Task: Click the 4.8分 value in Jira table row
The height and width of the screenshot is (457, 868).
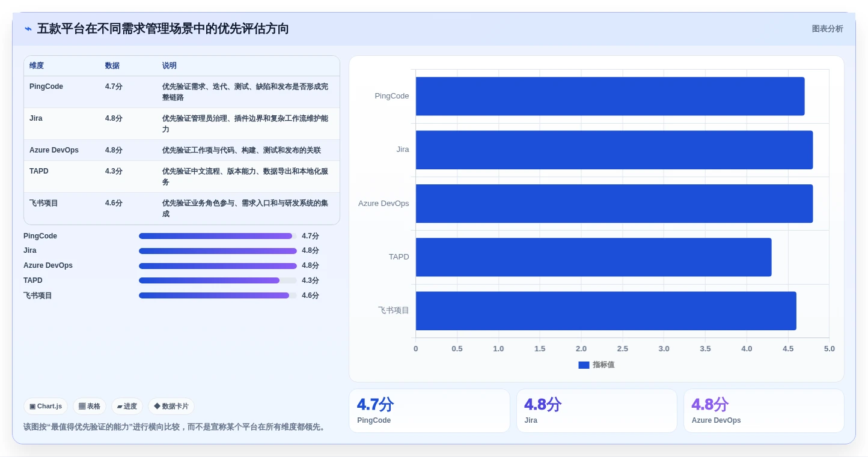Action: click(114, 118)
